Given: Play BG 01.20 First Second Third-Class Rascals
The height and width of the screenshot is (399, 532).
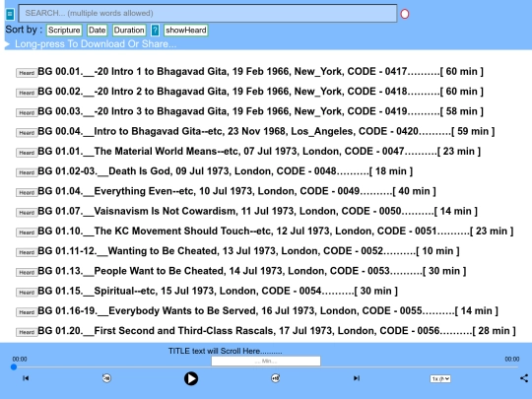Looking at the screenshot, I should [x=277, y=331].
